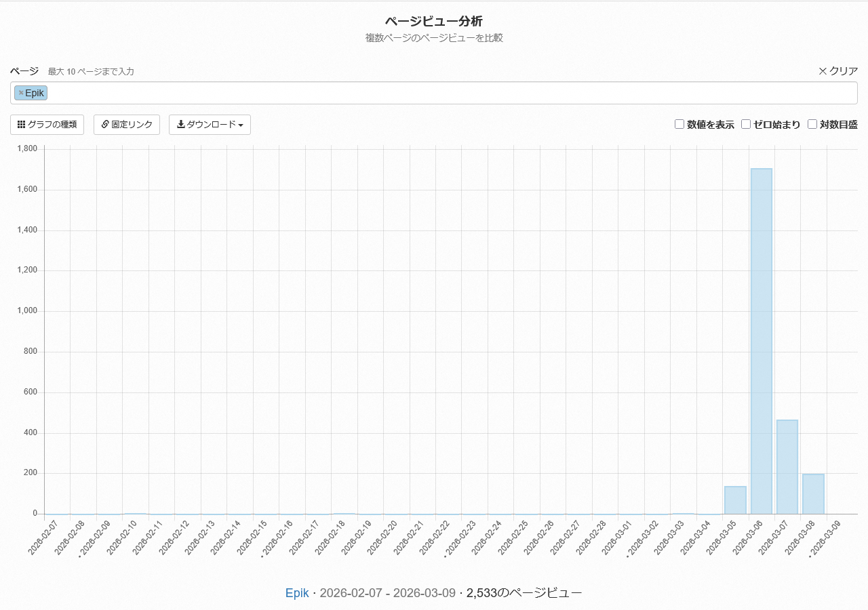This screenshot has height=610, width=868.
Task: Select the 2026-03-08 bar in chart
Action: 813,493
